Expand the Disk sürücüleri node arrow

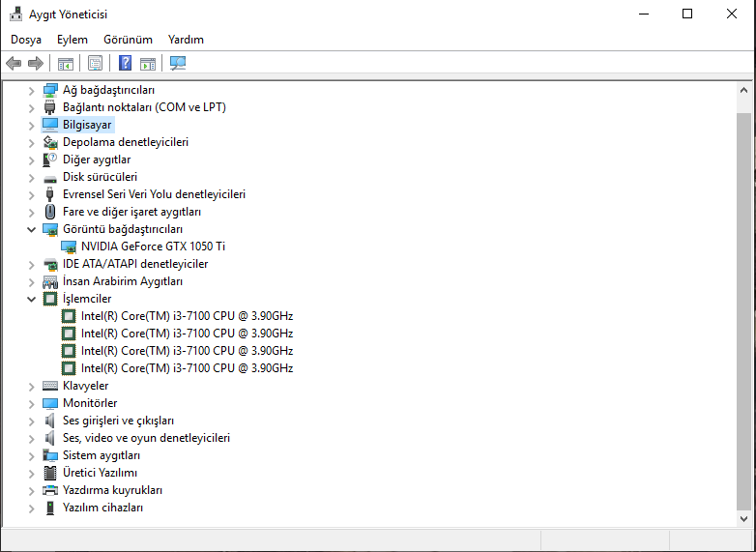31,178
